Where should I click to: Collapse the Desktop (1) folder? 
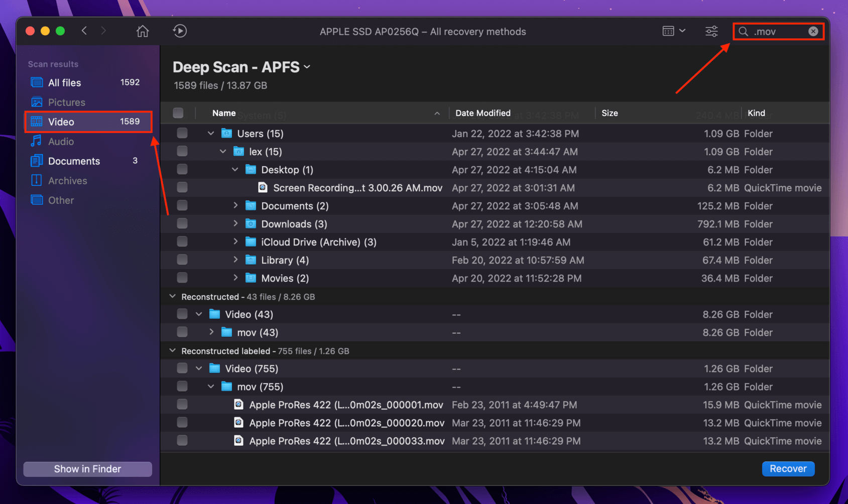(235, 169)
